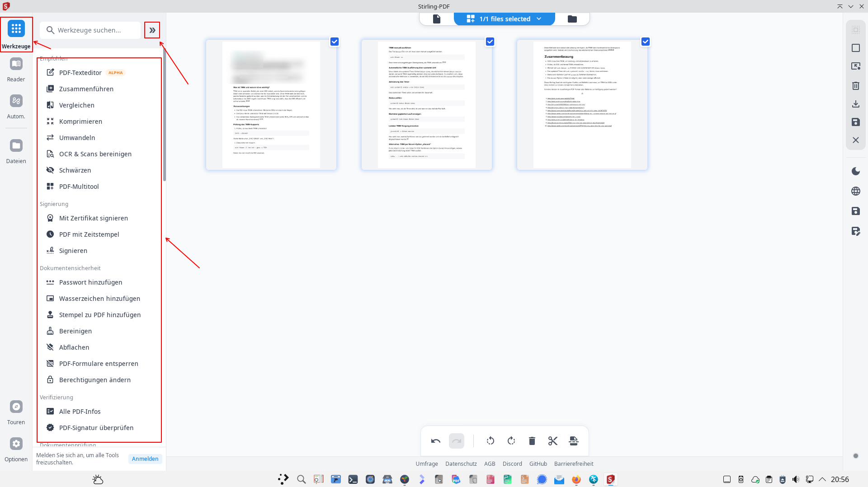Open the language globe icon
The height and width of the screenshot is (487, 868).
pyautogui.click(x=855, y=191)
